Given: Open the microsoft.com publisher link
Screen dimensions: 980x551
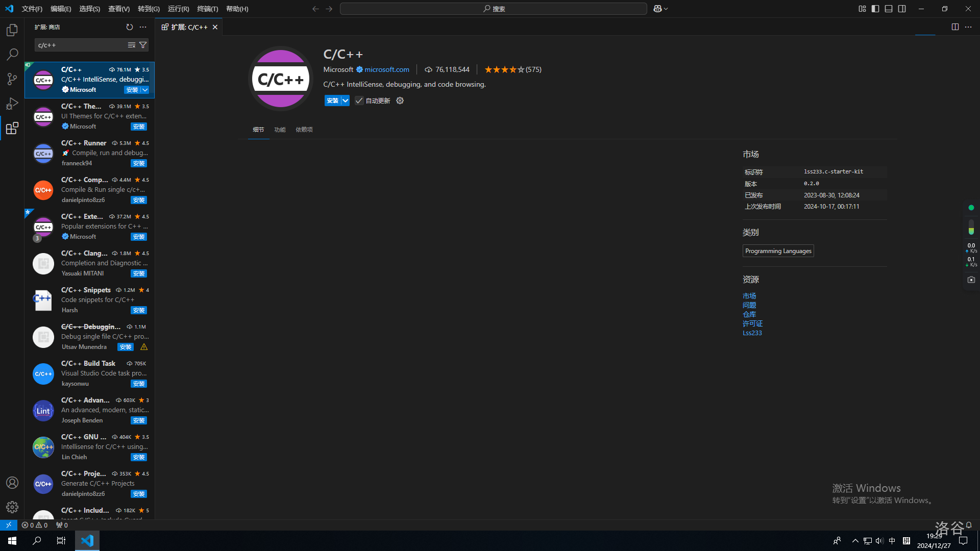Looking at the screenshot, I should pyautogui.click(x=387, y=69).
